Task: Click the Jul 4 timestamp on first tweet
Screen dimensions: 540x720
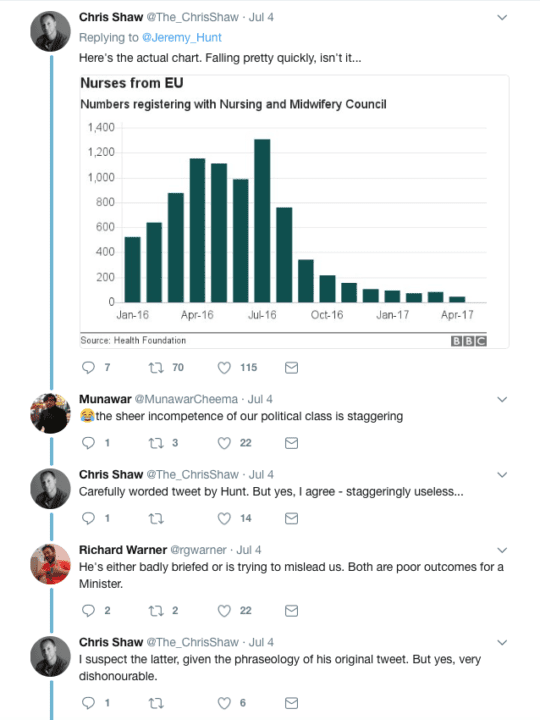Action: [261, 17]
